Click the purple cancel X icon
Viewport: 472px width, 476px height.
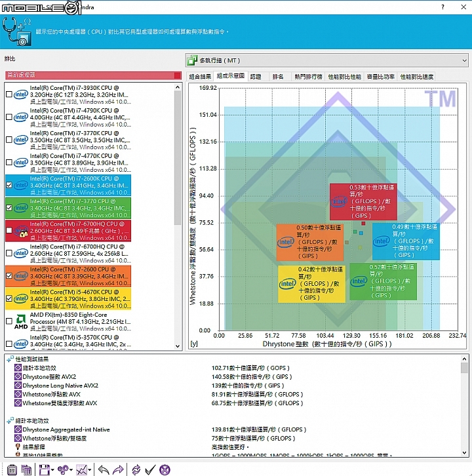click(165, 469)
